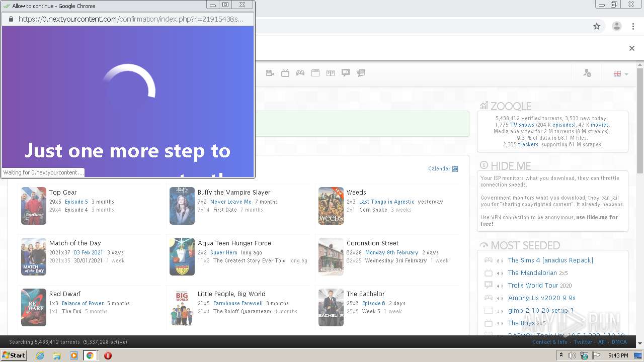Image resolution: width=644 pixels, height=362 pixels.
Task: Open Red Dwarf episode Balance of Power
Action: pos(83,304)
